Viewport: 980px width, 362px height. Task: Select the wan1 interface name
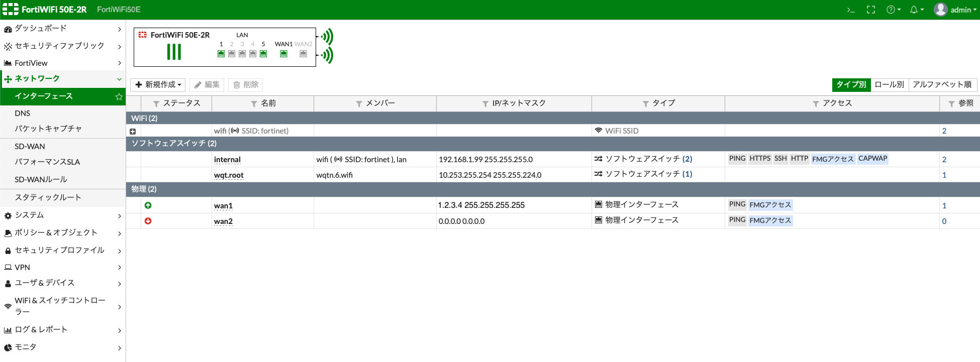point(223,206)
